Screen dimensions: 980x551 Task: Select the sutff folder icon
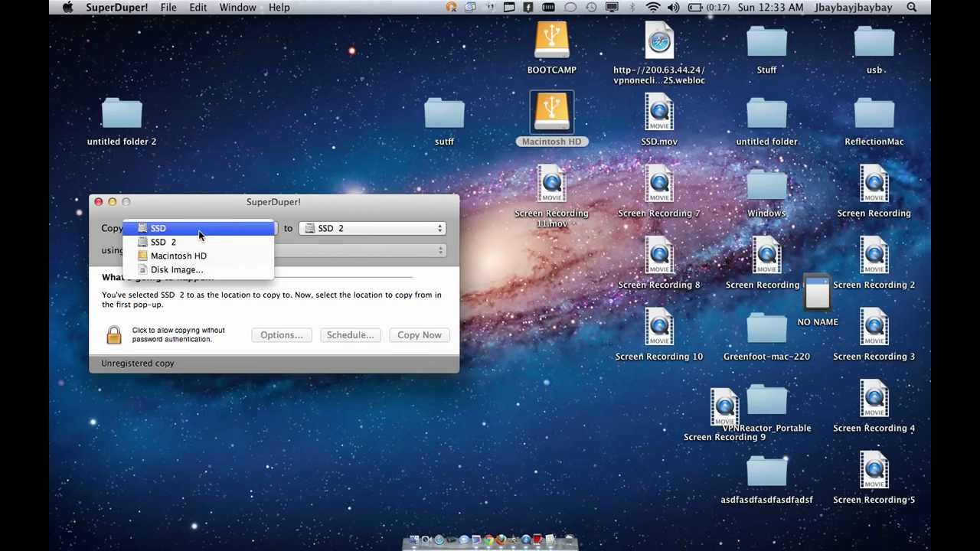pos(444,112)
